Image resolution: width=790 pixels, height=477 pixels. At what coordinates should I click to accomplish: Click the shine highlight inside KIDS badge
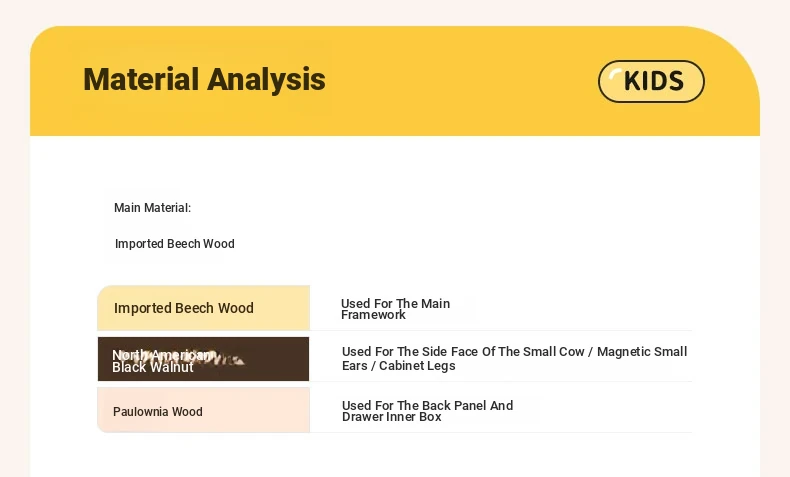(615, 75)
